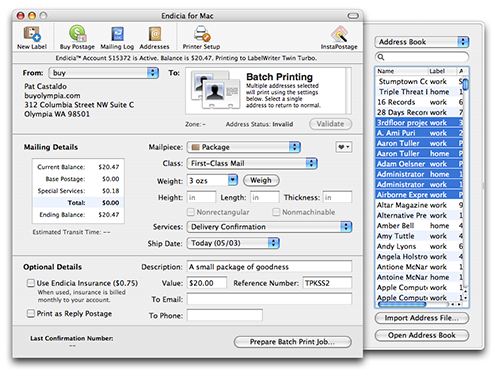Select the Adam Oelsner row
The width and height of the screenshot is (500, 373).
[419, 164]
